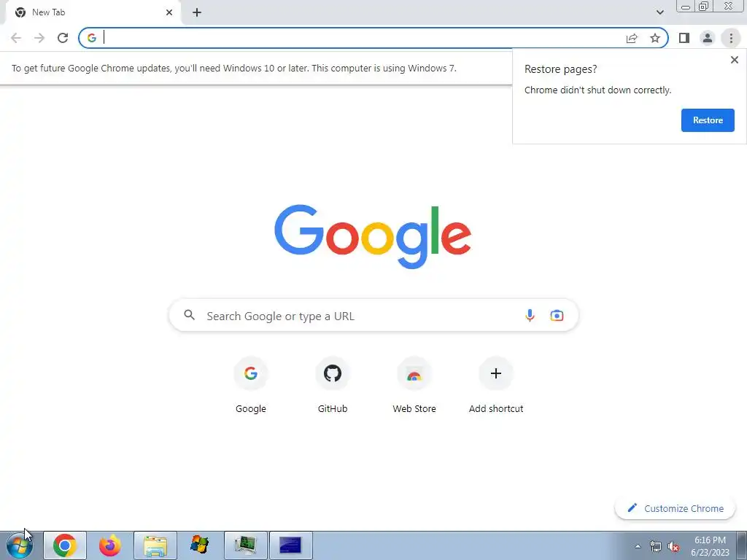Viewport: 747px width, 560px height.
Task: Click the forward navigation arrow
Action: click(39, 38)
